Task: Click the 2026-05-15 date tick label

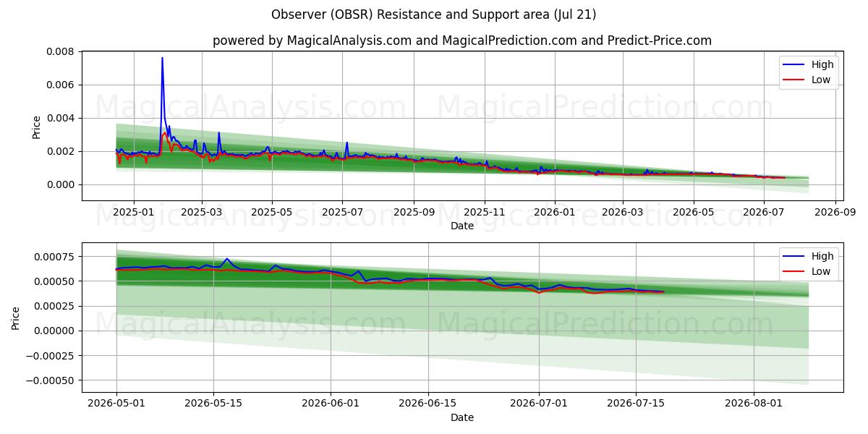Action: (213, 404)
